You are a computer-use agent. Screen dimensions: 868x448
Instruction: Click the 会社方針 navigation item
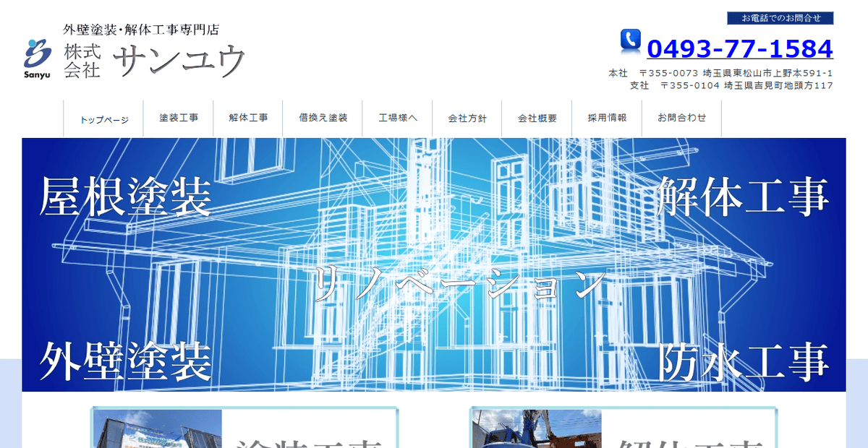pos(467,117)
